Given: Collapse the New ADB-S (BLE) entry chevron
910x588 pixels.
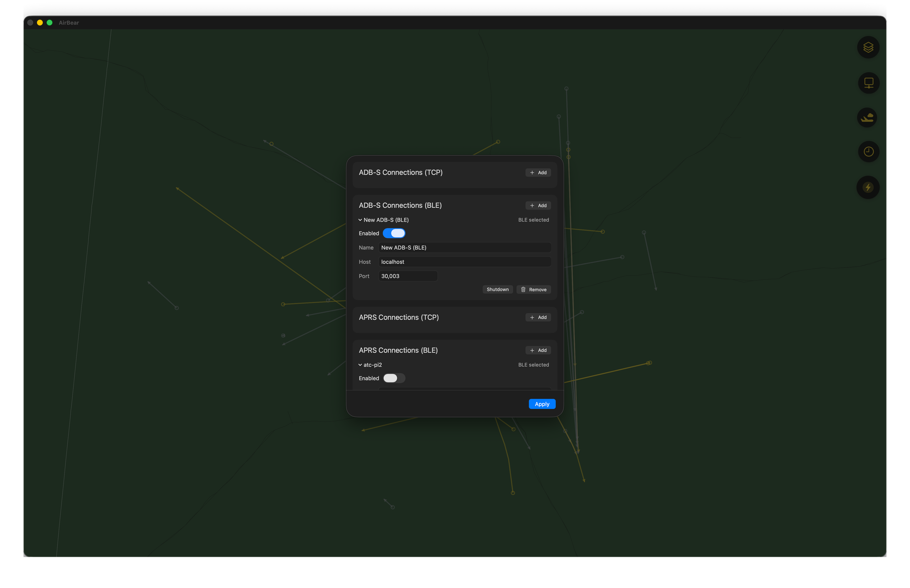Looking at the screenshot, I should (360, 220).
